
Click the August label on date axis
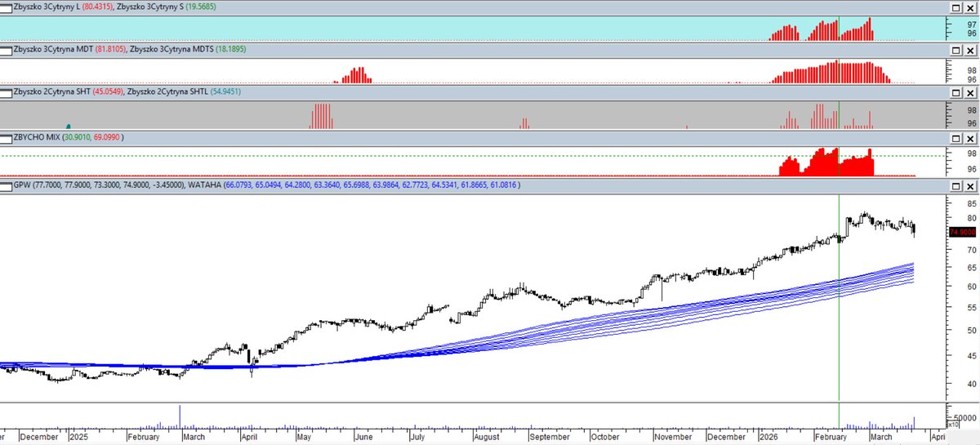point(485,438)
